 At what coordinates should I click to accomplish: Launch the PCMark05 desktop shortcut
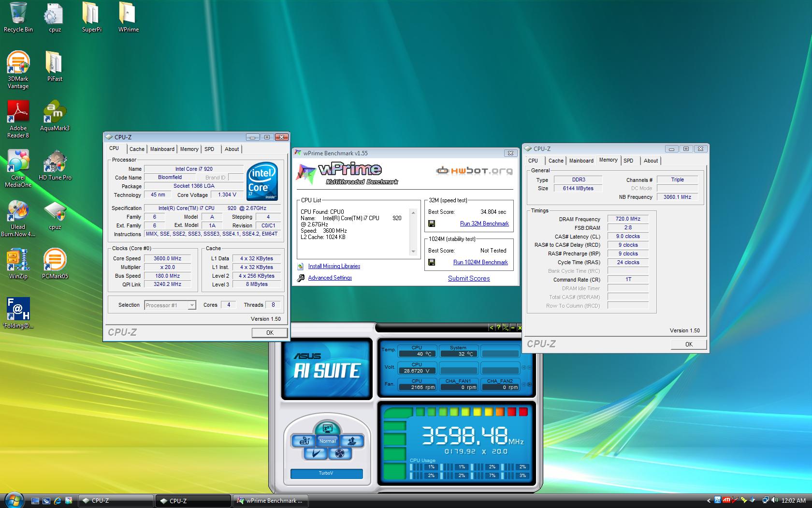[x=55, y=264]
